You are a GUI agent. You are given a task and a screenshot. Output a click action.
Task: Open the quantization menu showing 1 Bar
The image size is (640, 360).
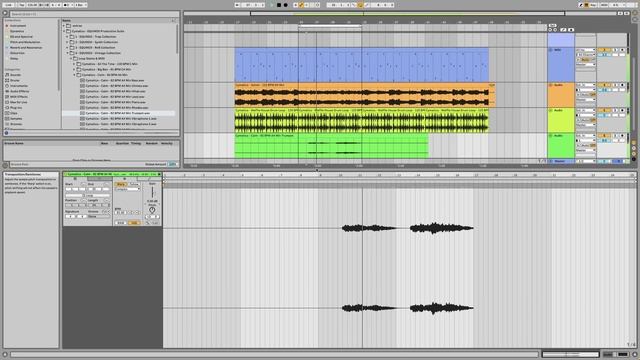click(x=81, y=5)
